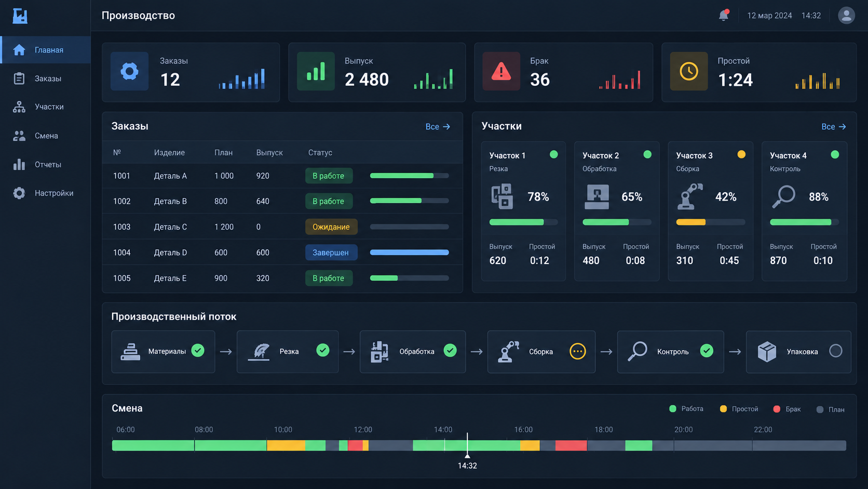Click the gear icon on Заказы card
This screenshot has height=489, width=868.
129,71
